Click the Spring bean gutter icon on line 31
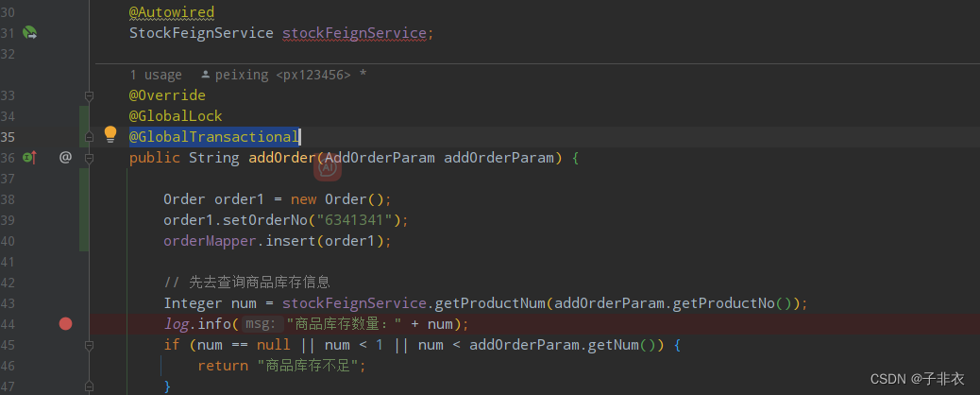The width and height of the screenshot is (980, 395). point(29,32)
